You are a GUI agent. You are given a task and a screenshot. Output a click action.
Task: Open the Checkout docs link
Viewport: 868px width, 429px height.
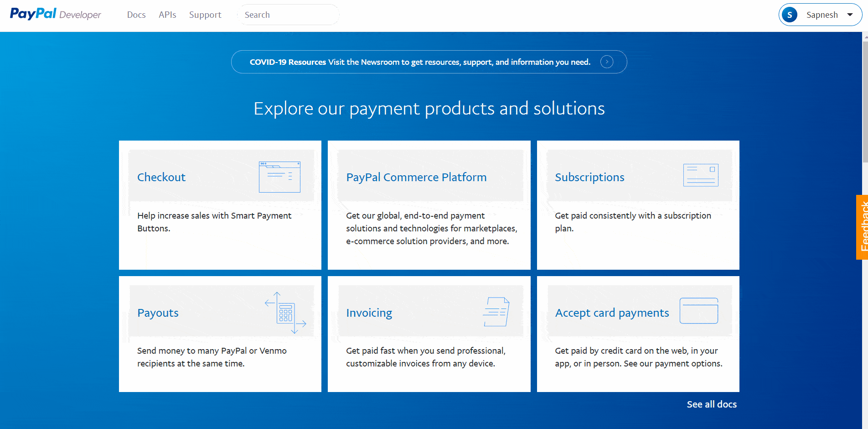click(161, 177)
